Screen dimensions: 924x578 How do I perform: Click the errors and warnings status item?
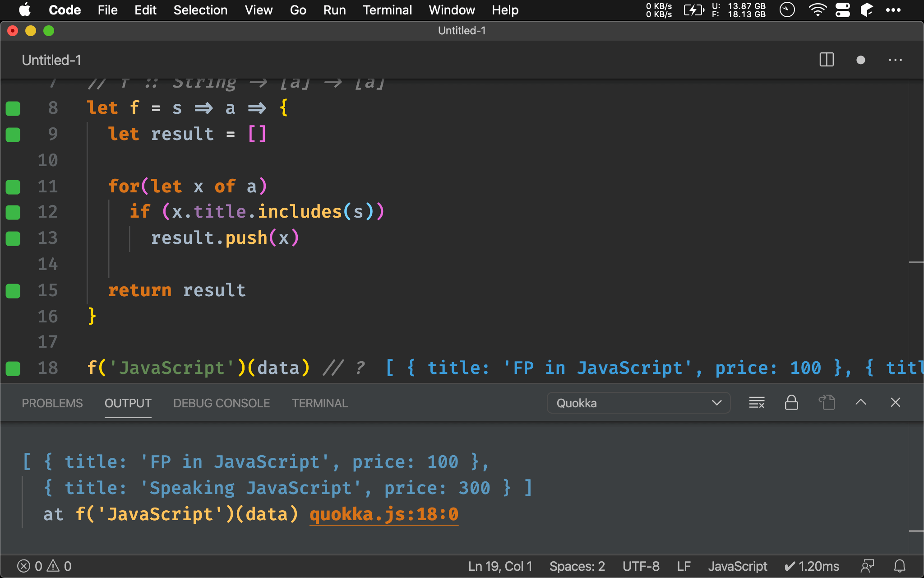pos(44,566)
